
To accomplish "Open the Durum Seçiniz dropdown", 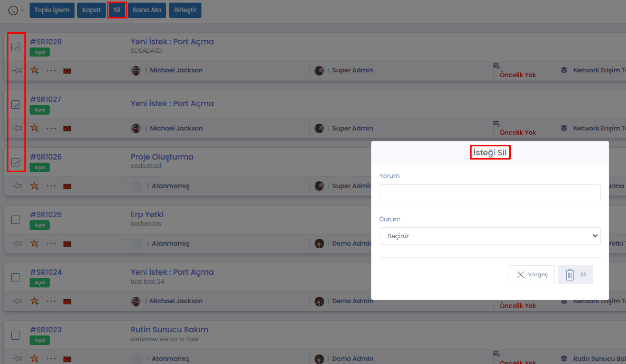I will pyautogui.click(x=490, y=236).
